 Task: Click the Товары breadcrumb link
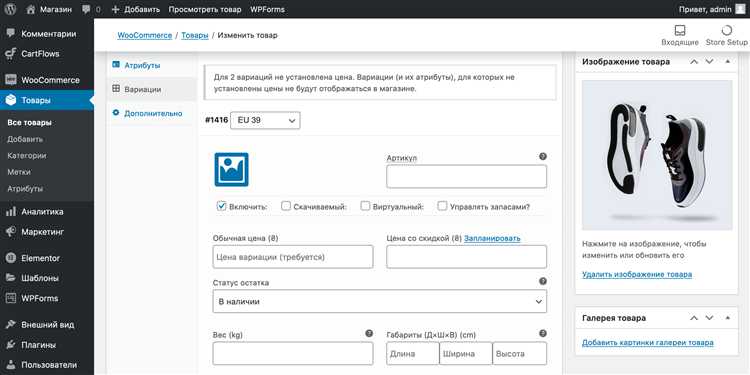pyautogui.click(x=195, y=35)
